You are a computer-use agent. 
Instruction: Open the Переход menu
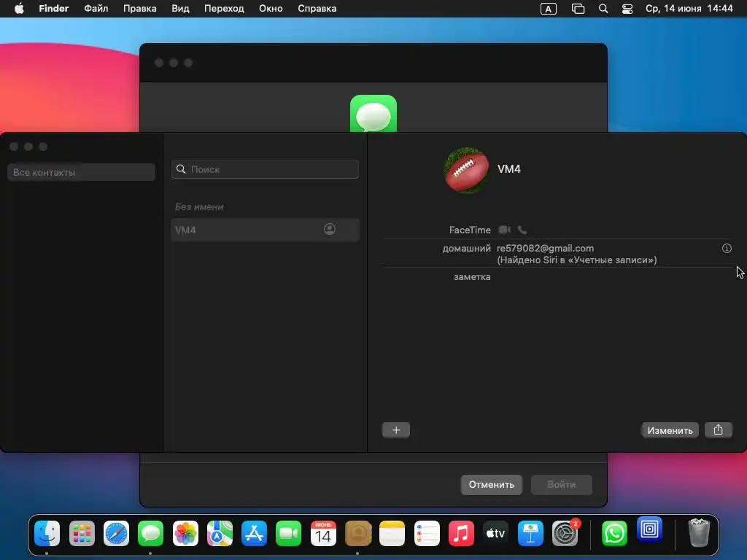(x=224, y=9)
